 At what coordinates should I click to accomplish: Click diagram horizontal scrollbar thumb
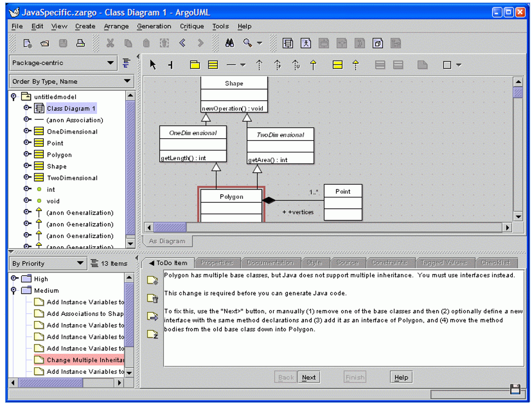[170, 227]
